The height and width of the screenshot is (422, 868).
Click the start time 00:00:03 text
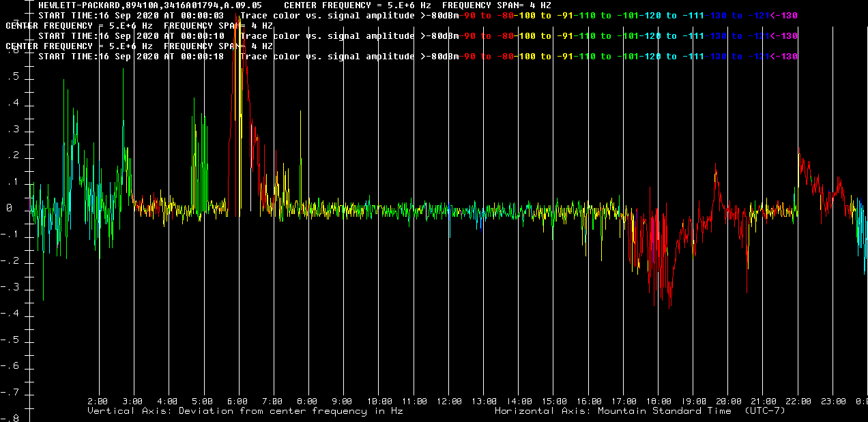131,15
